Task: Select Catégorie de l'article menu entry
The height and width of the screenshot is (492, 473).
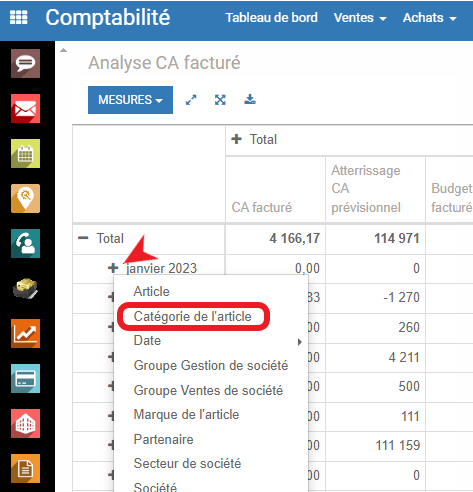Action: pyautogui.click(x=192, y=316)
